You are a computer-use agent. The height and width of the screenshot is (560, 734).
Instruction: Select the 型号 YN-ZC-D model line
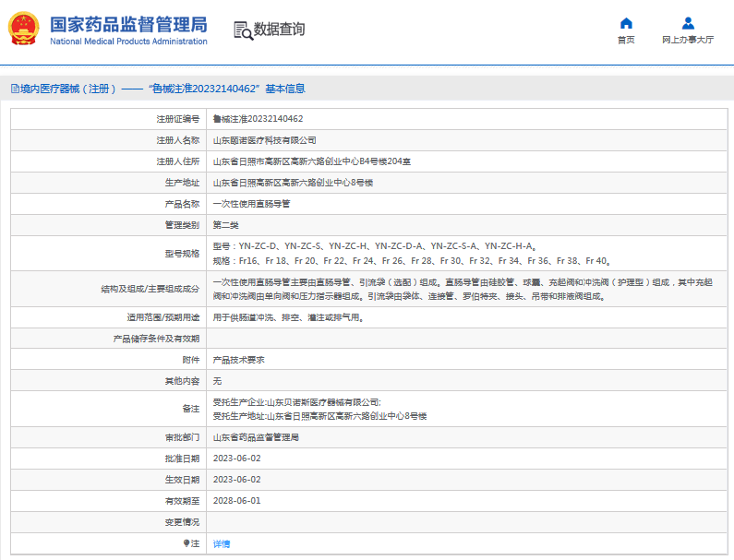click(375, 246)
